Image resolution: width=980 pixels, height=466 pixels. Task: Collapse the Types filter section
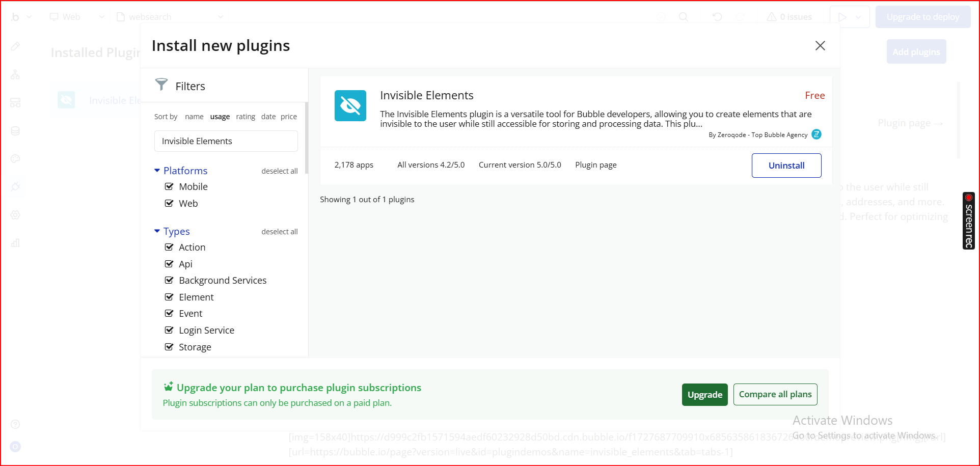click(157, 231)
